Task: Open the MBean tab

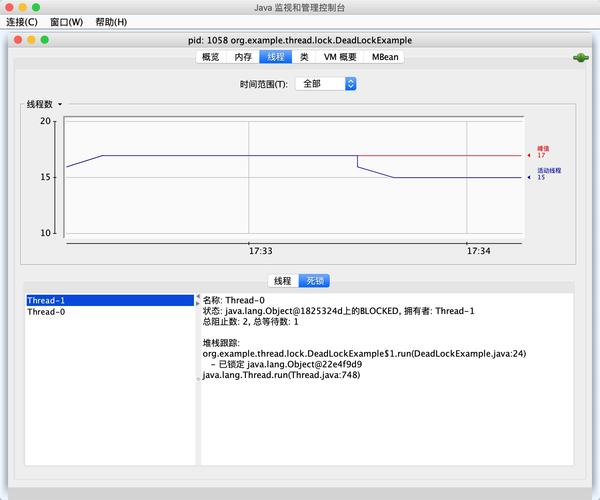Action: pyautogui.click(x=385, y=57)
